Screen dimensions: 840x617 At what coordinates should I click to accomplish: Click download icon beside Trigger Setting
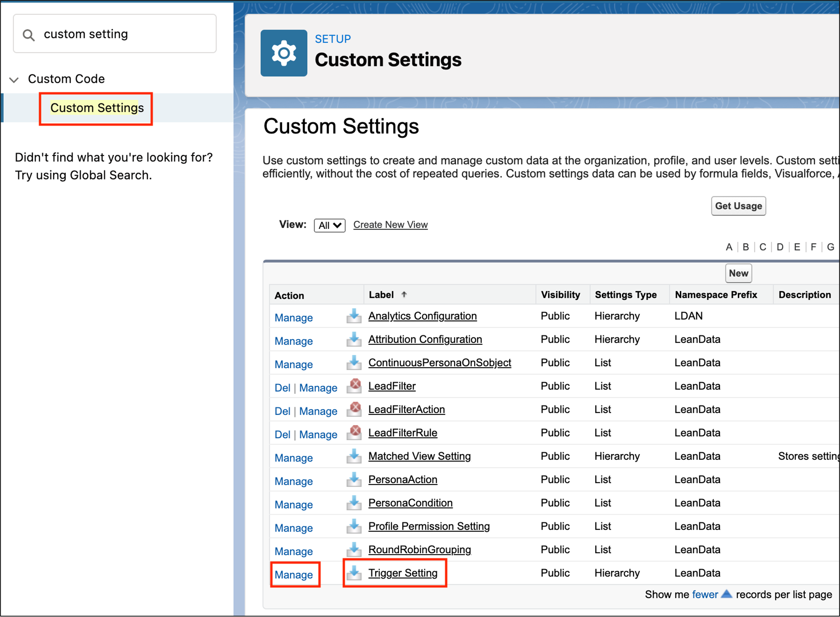(x=354, y=573)
